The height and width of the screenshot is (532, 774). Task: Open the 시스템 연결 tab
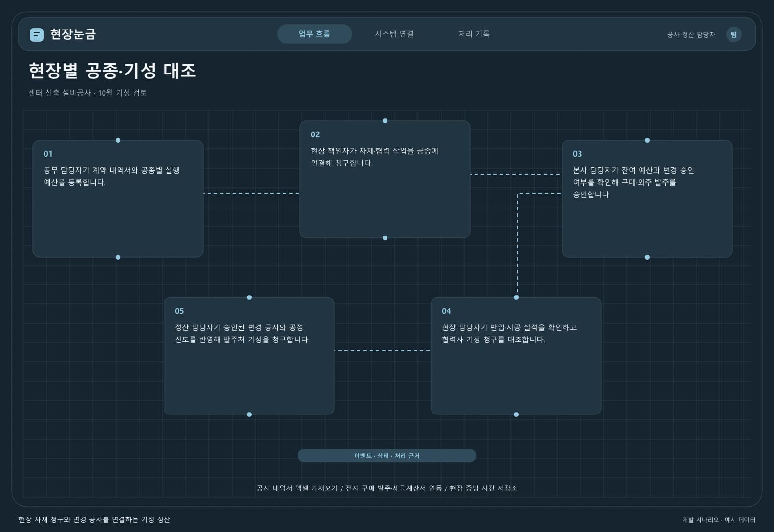[x=394, y=34]
